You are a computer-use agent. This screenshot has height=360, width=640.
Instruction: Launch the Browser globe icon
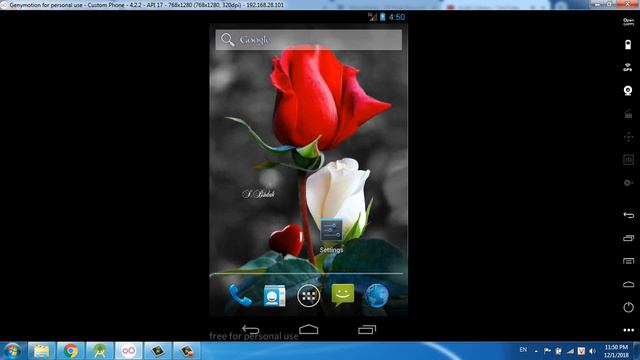click(x=377, y=296)
